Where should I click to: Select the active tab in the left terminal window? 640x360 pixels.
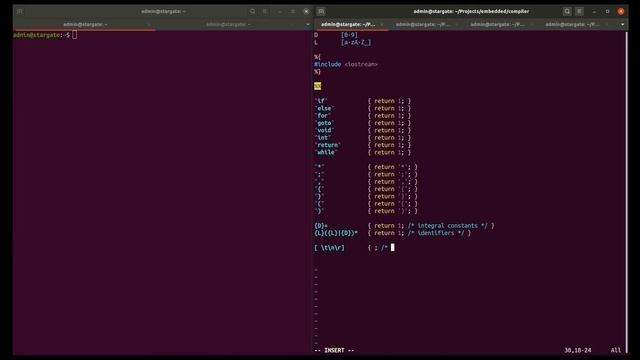(85, 24)
